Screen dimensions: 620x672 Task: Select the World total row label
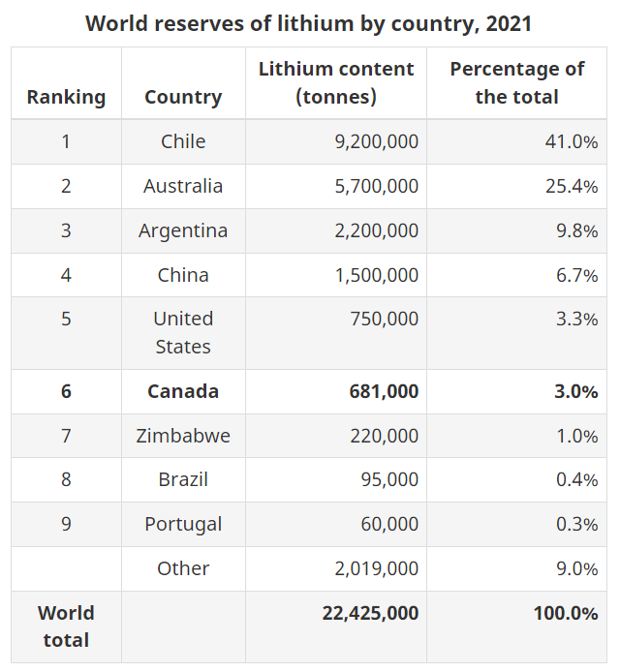point(66,626)
